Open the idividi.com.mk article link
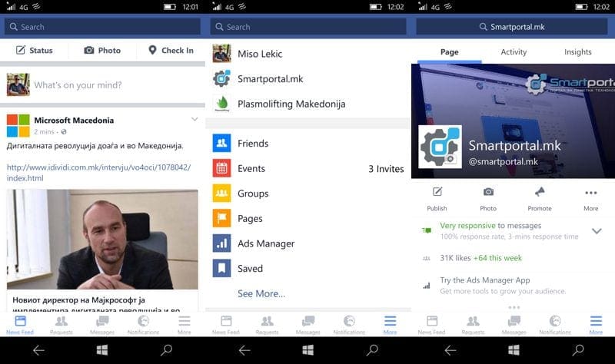 (x=98, y=172)
